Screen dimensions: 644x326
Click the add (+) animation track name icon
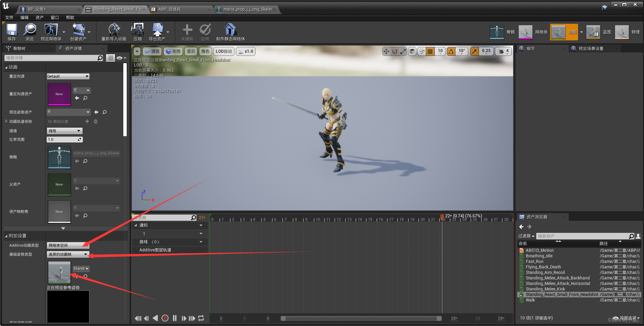[87, 121]
